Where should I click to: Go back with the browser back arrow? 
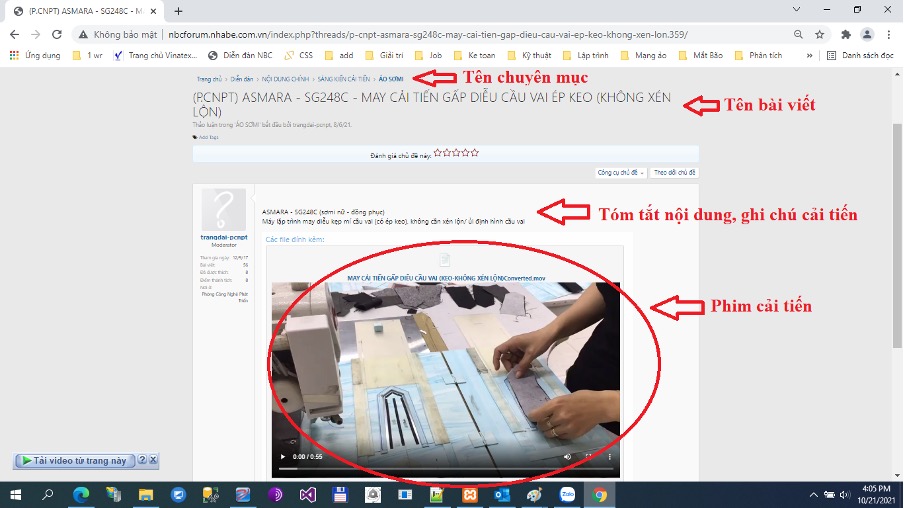pos(14,35)
